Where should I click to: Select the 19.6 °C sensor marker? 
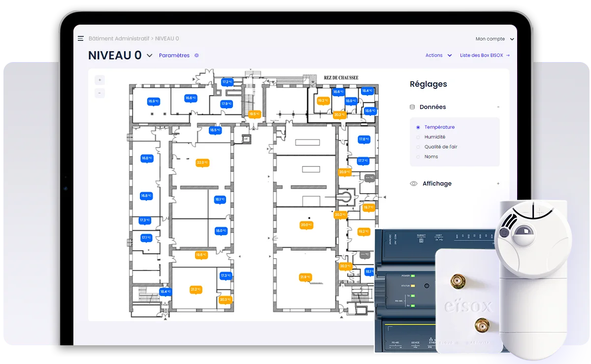coord(201,255)
